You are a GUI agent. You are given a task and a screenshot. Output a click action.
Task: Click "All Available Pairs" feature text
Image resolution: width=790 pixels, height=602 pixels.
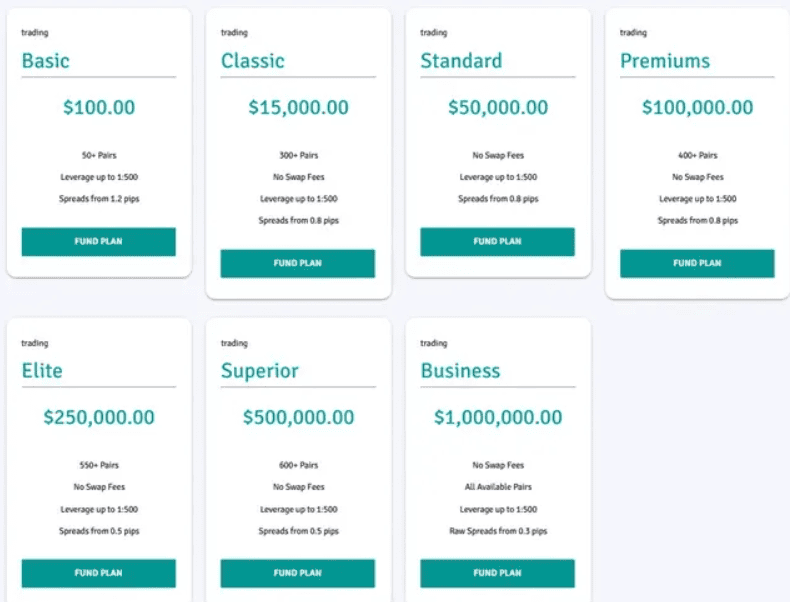click(497, 487)
